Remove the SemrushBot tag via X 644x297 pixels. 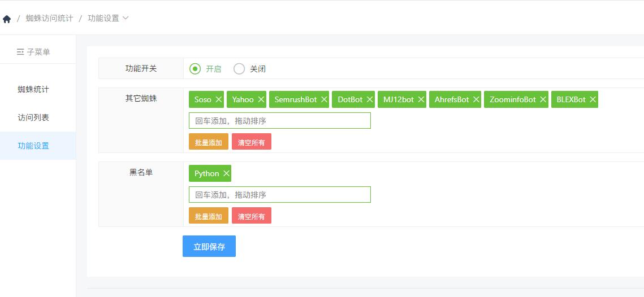click(324, 100)
